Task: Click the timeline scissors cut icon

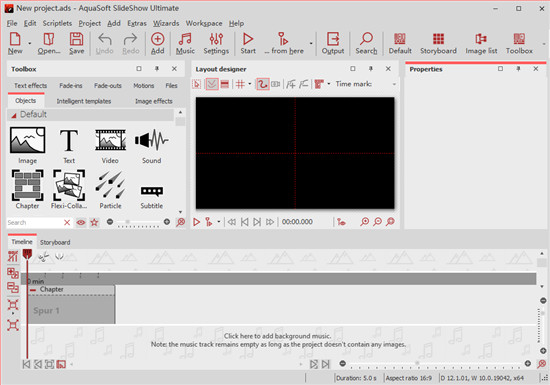Action: click(43, 257)
